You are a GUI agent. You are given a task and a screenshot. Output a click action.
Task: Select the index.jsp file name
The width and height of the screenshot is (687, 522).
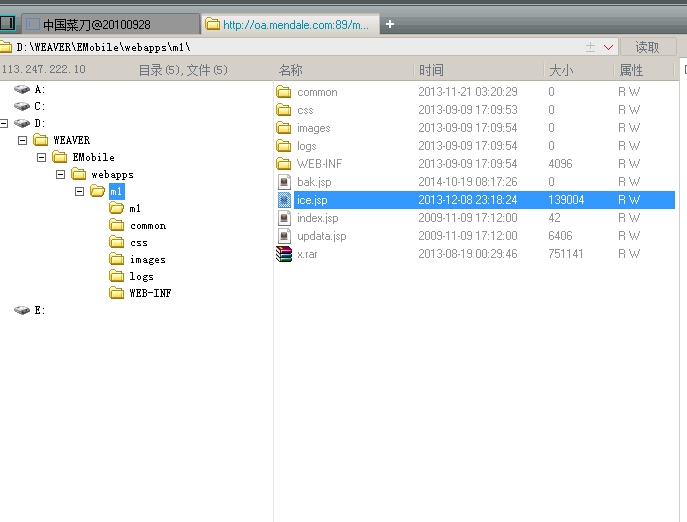(x=318, y=218)
